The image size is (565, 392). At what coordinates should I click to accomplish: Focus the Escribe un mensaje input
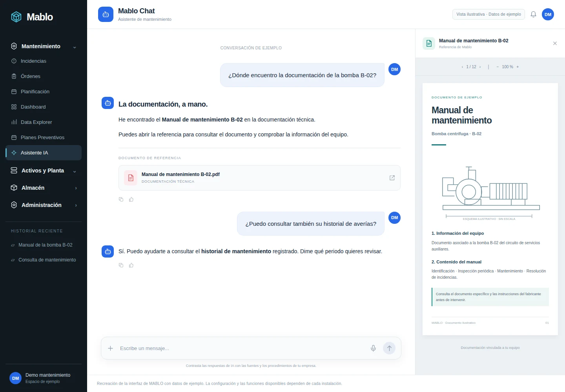[242, 348]
